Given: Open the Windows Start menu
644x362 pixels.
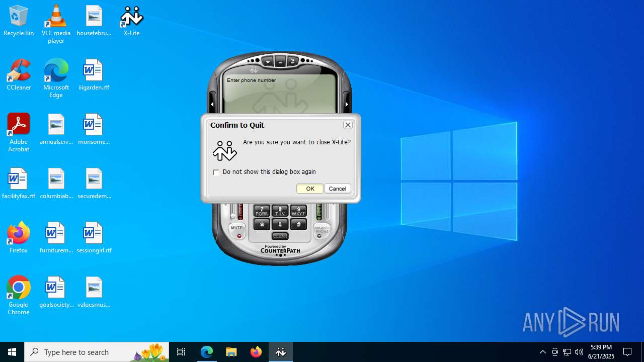Looking at the screenshot, I should 12,352.
